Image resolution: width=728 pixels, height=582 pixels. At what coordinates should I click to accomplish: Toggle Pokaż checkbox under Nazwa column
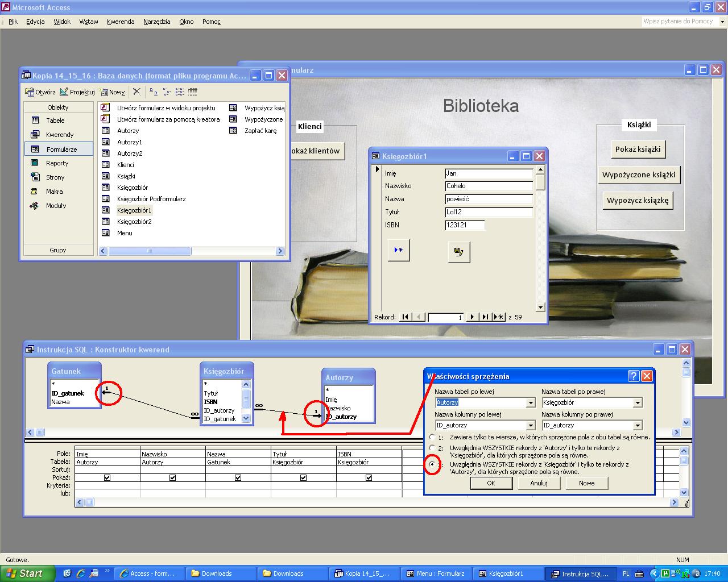(238, 478)
